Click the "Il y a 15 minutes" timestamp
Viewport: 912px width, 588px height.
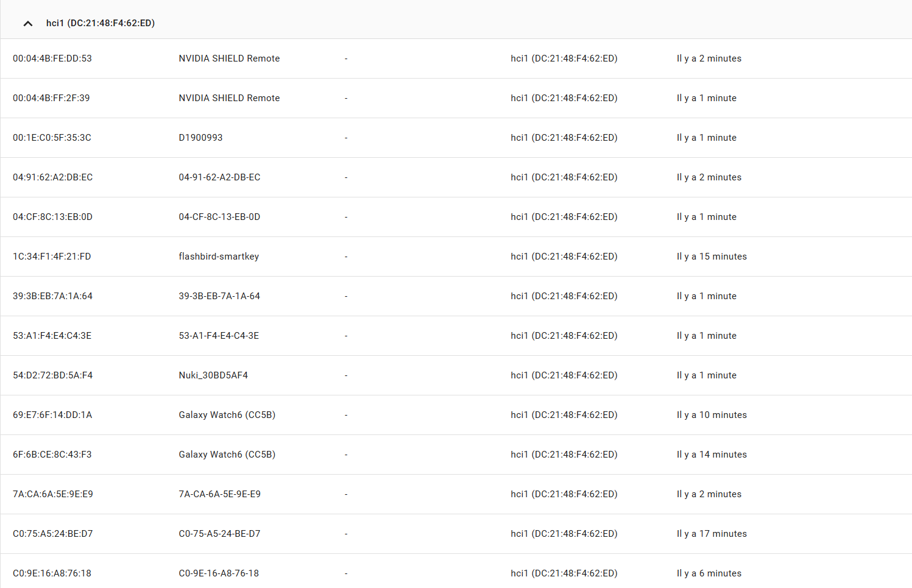tap(712, 257)
